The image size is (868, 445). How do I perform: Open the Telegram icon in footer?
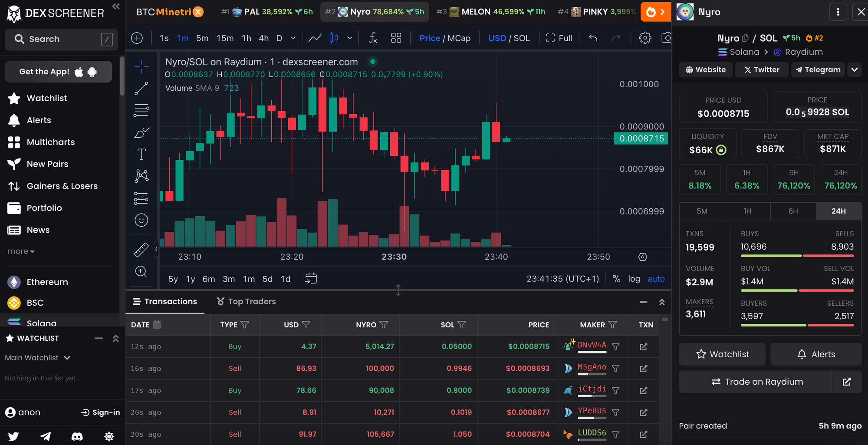coord(45,436)
